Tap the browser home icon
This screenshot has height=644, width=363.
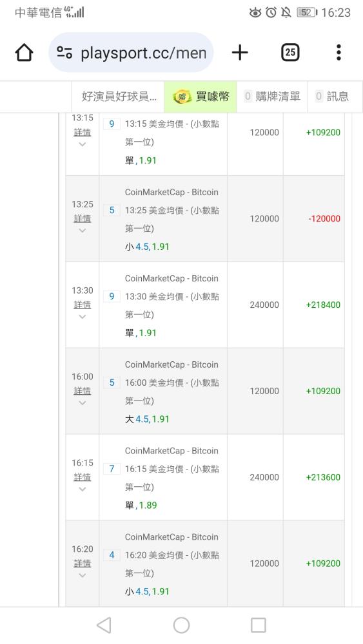(x=24, y=53)
